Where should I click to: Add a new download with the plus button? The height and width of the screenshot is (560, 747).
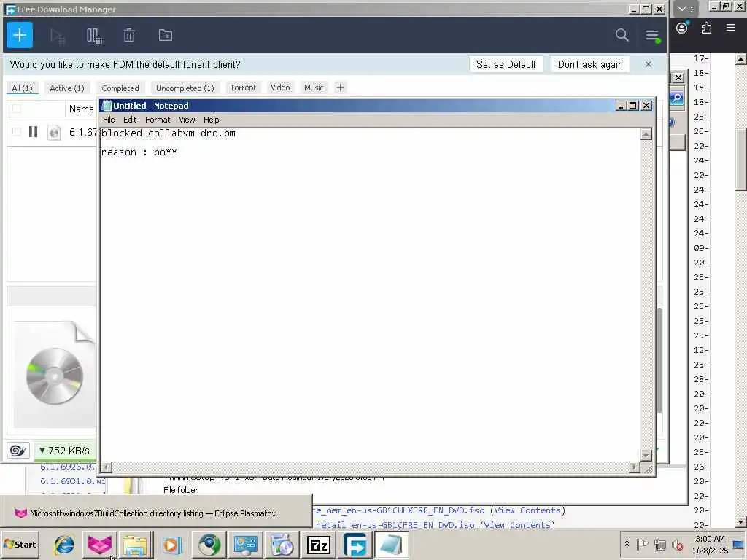coord(20,35)
